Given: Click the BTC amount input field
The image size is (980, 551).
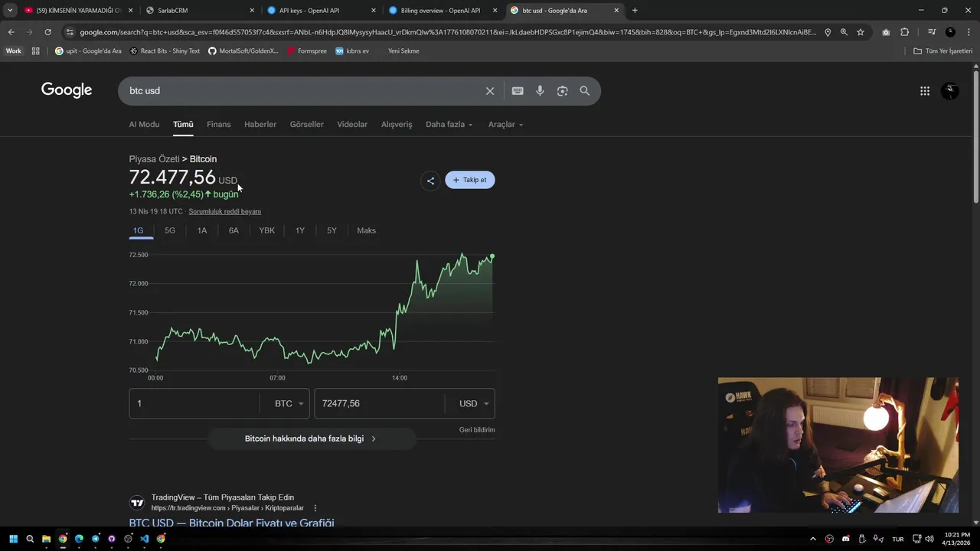Looking at the screenshot, I should [x=194, y=404].
